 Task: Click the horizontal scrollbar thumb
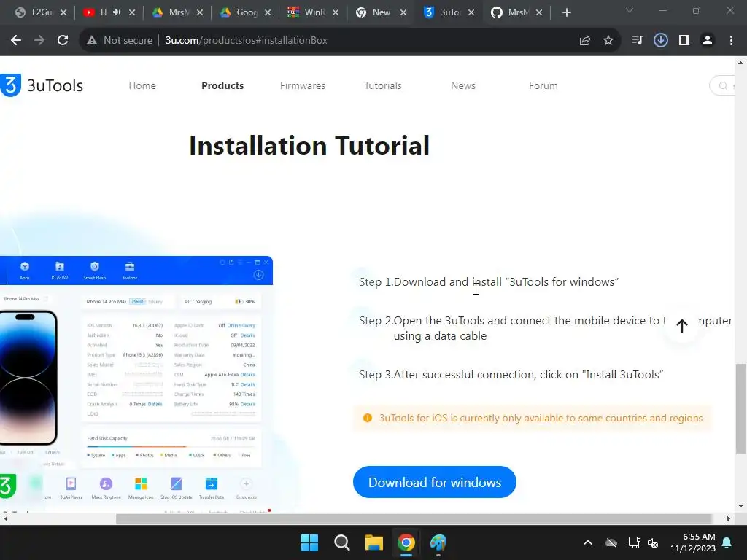tap(414, 518)
